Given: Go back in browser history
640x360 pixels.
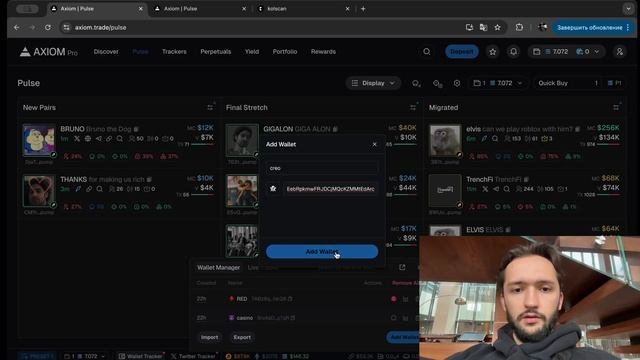Looking at the screenshot, I should [17, 27].
